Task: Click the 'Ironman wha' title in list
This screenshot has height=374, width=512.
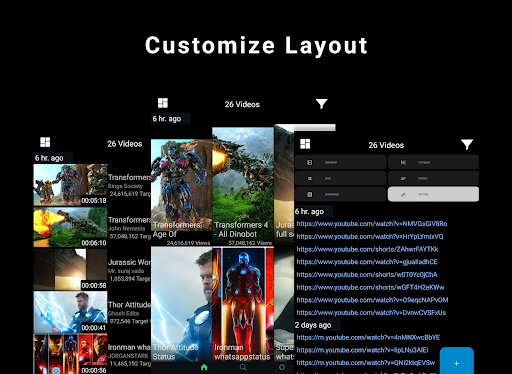Action: 129,347
